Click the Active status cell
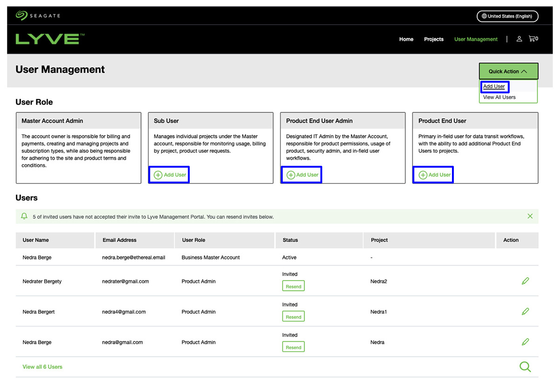The image size is (558, 392). tap(289, 257)
